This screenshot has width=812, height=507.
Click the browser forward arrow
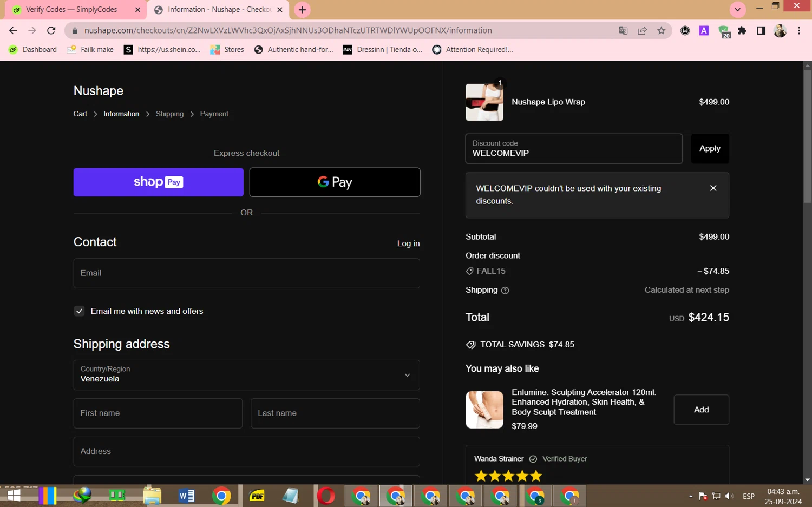32,31
